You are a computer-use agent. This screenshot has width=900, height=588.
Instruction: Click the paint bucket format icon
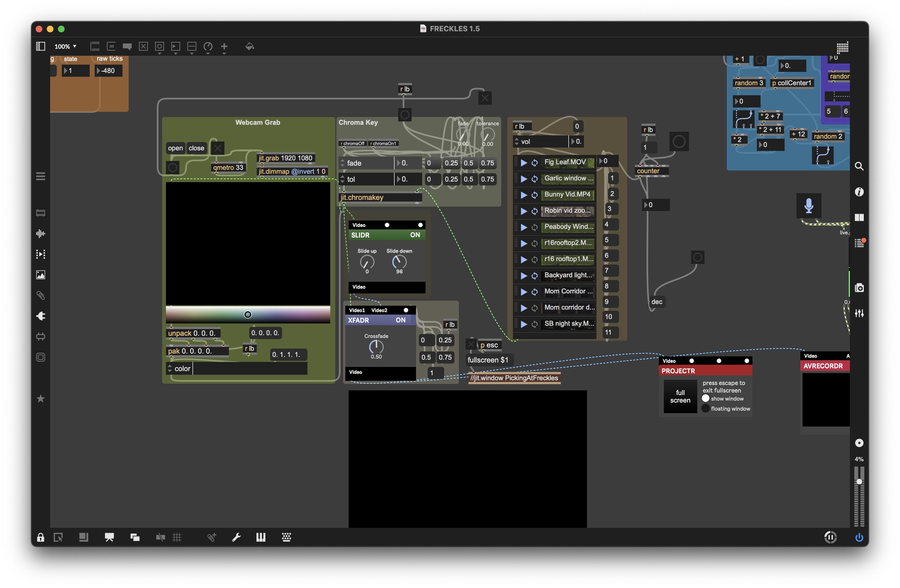(249, 46)
